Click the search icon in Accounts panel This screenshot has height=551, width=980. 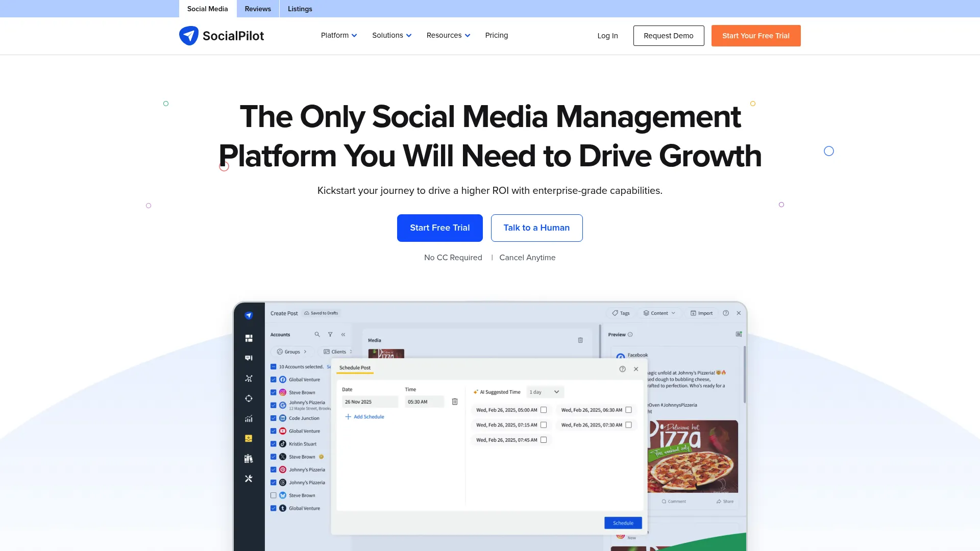[317, 335]
